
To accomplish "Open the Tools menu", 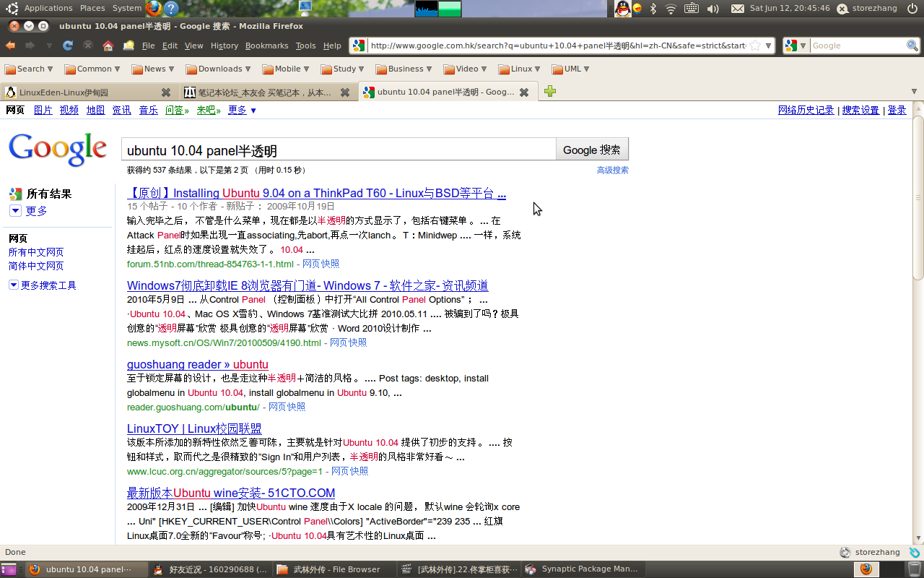I will pyautogui.click(x=306, y=46).
